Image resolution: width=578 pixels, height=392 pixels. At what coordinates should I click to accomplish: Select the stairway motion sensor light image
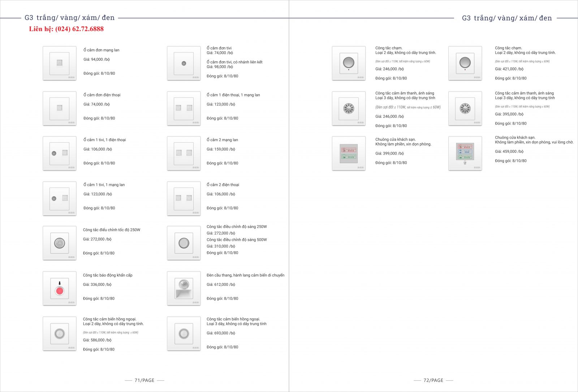click(184, 288)
